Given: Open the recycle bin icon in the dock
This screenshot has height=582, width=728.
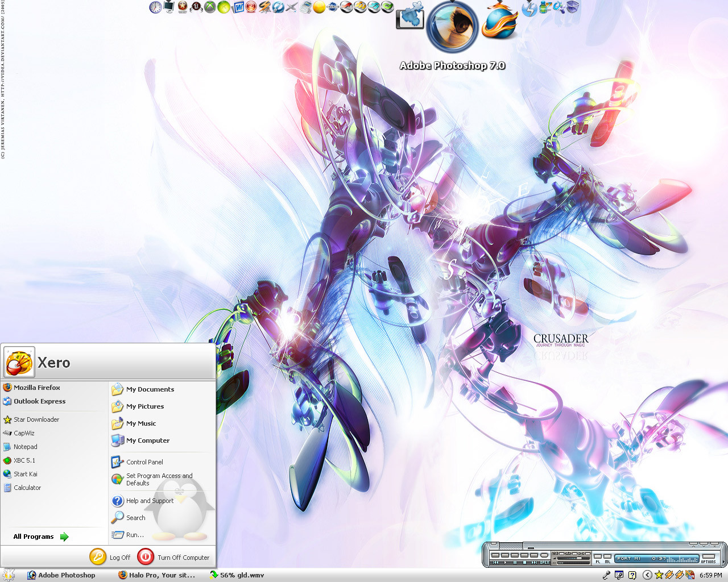Looking at the screenshot, I should 573,7.
